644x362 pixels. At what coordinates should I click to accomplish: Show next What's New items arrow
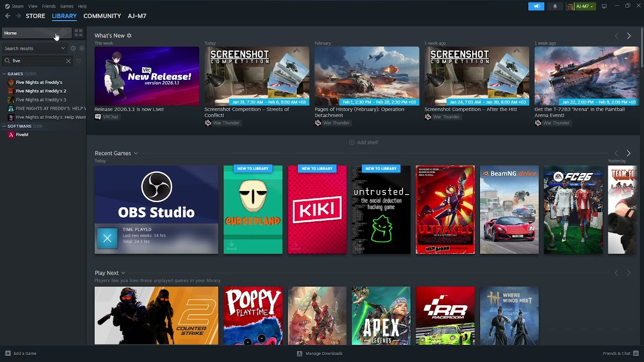(628, 36)
